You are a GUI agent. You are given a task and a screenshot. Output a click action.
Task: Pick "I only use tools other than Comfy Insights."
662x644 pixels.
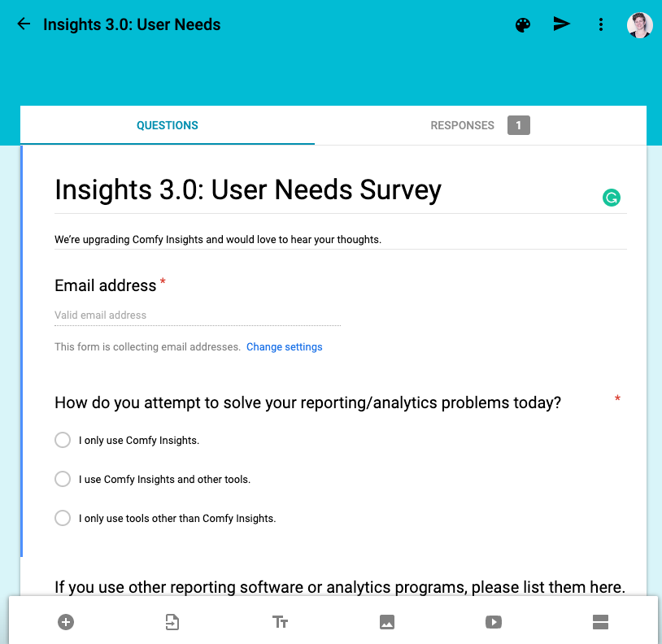tap(63, 518)
